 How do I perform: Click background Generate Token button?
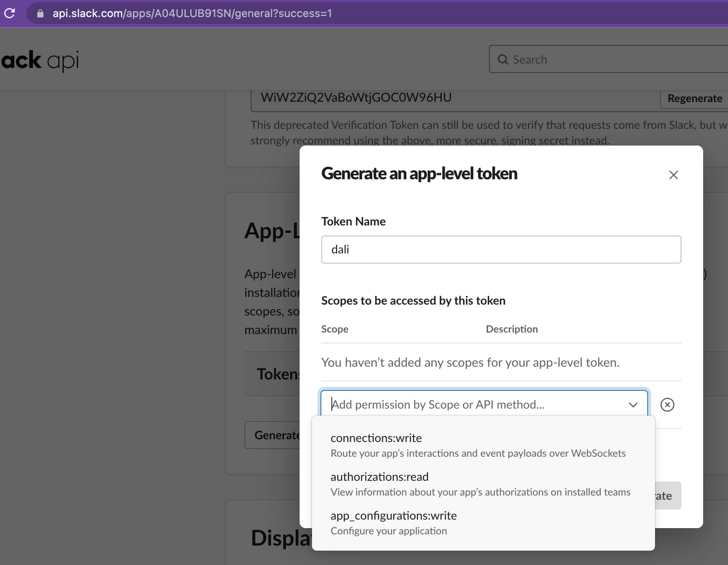[272, 435]
